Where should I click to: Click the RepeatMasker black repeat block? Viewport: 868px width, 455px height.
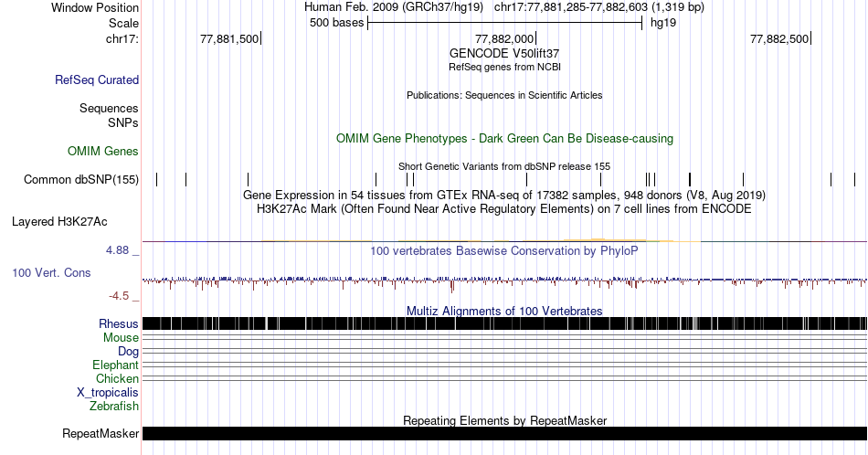pyautogui.click(x=504, y=433)
